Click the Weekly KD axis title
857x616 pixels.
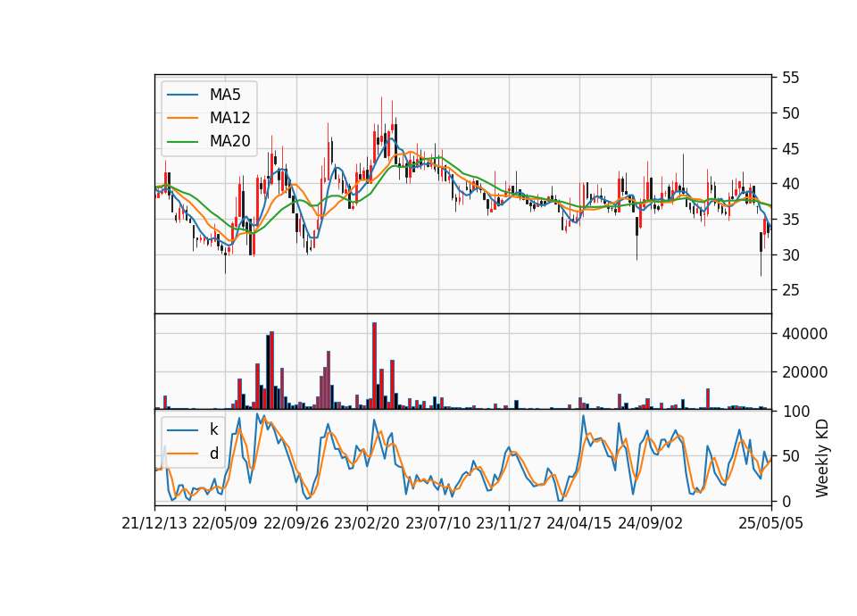pyautogui.click(x=821, y=458)
